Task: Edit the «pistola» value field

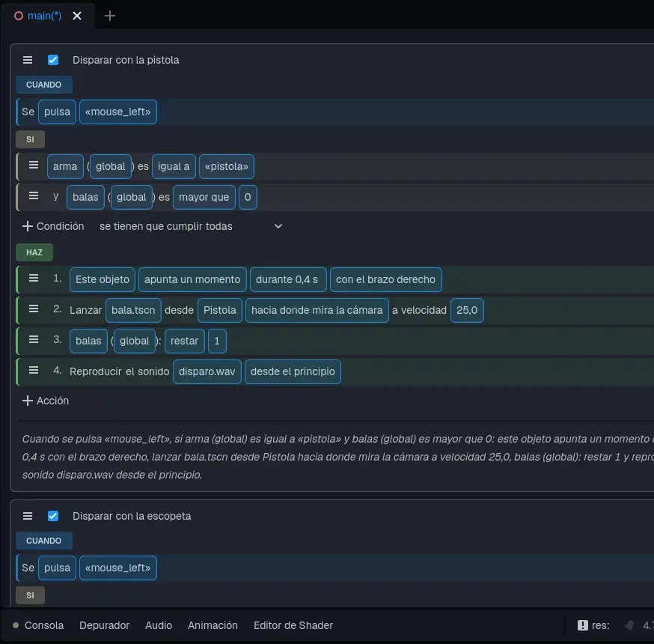Action: (x=227, y=166)
